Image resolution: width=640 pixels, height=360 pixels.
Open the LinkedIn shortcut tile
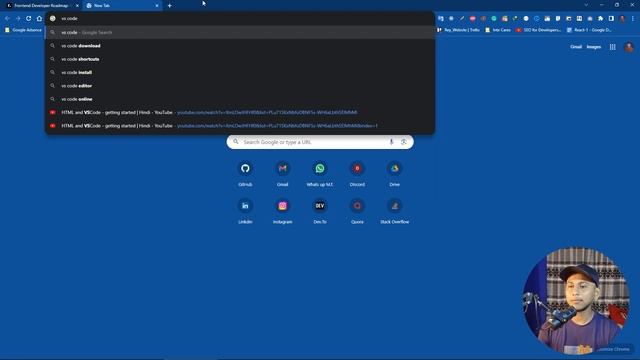(245, 211)
